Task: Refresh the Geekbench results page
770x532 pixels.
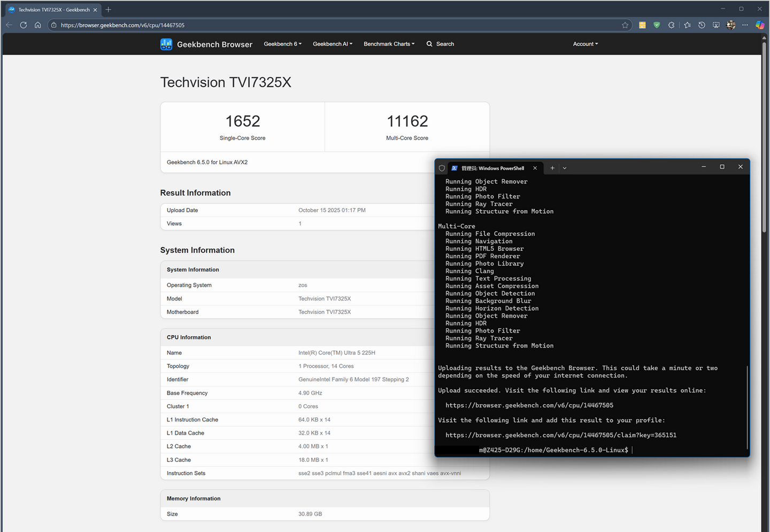Action: (23, 25)
